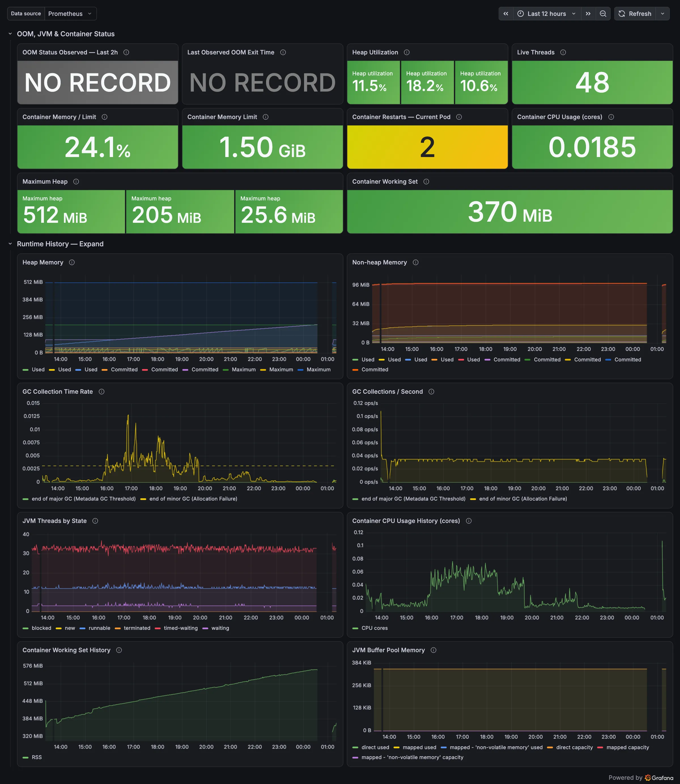Click the info icon beside Container Memory / Limit
680x784 pixels.
(105, 117)
